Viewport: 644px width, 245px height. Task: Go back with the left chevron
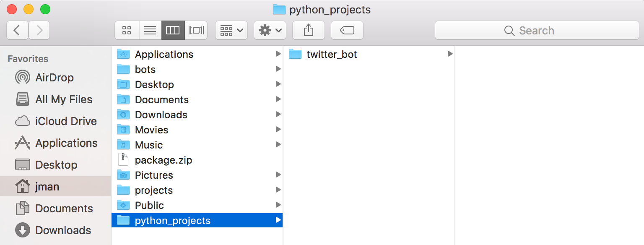click(x=17, y=30)
